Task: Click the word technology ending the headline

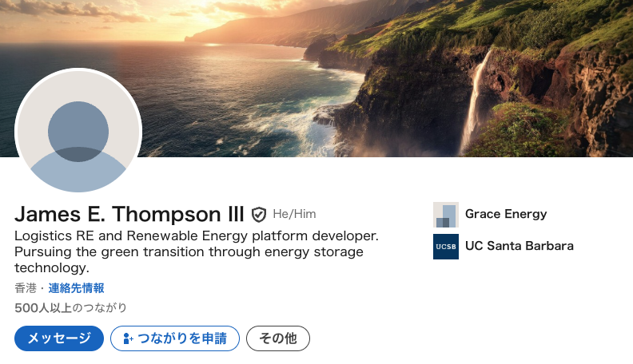Action: click(x=52, y=267)
